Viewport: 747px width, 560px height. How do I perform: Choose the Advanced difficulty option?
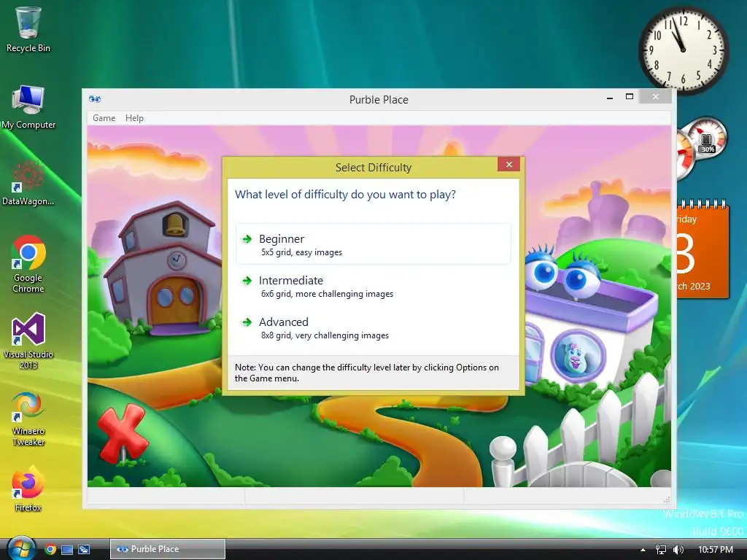pos(373,327)
